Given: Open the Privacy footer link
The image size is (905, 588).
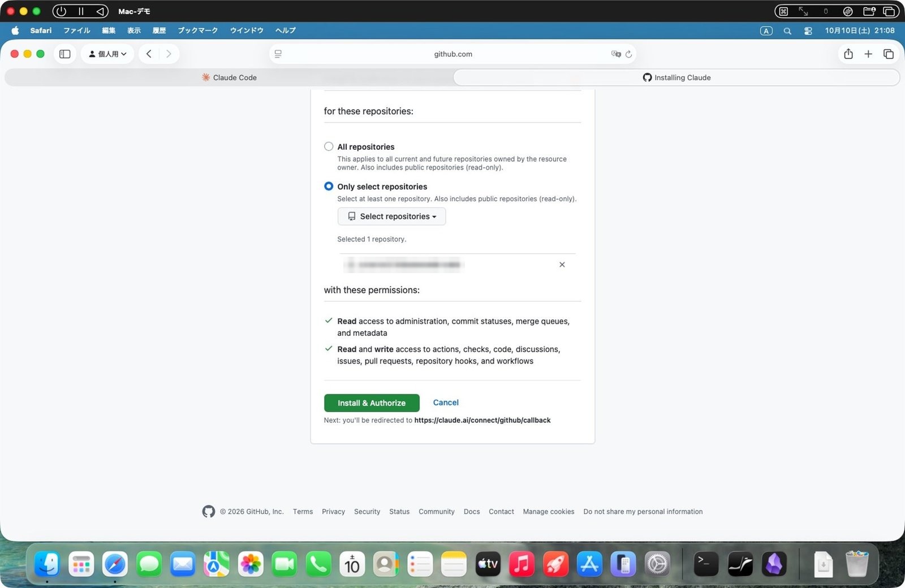Looking at the screenshot, I should 333,512.
